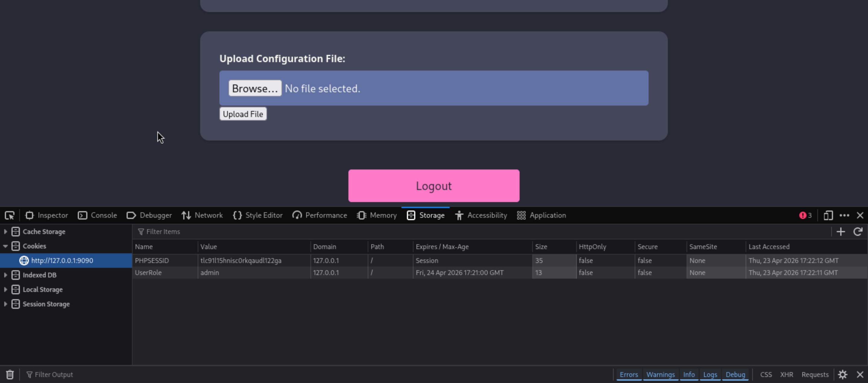
Task: Expand the Cache Storage tree
Action: (x=5, y=232)
